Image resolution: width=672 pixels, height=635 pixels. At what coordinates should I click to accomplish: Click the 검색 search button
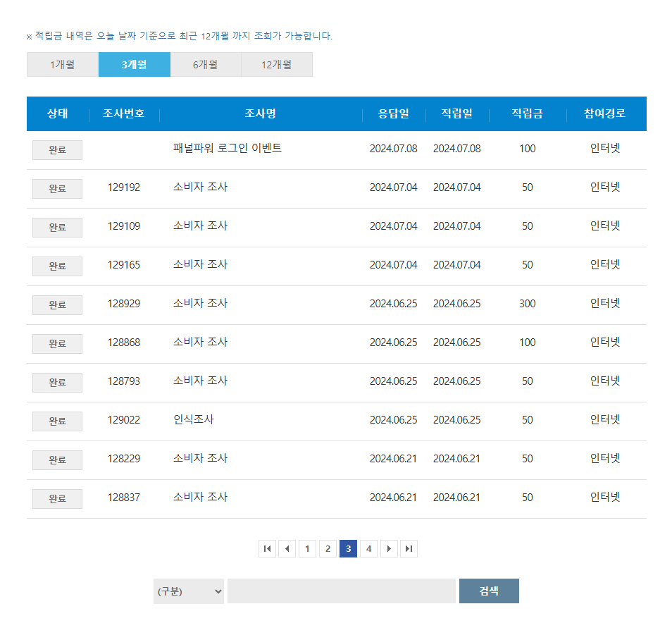(489, 591)
